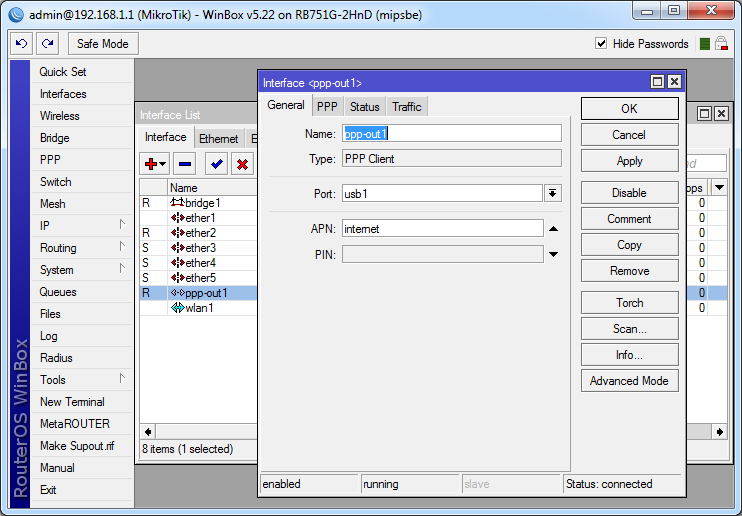Open the Interface List column chooser dropdown
742x516 pixels.
(x=719, y=187)
